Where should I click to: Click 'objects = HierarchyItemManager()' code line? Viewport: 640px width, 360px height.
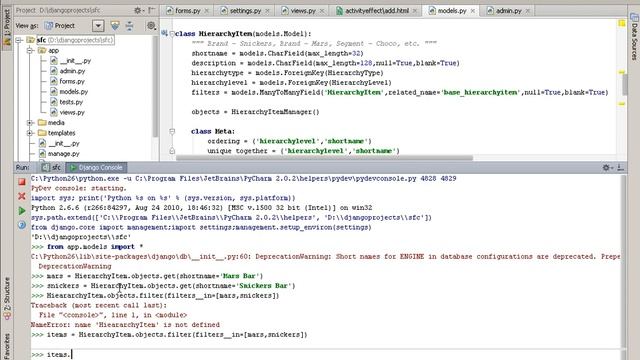pyautogui.click(x=255, y=112)
